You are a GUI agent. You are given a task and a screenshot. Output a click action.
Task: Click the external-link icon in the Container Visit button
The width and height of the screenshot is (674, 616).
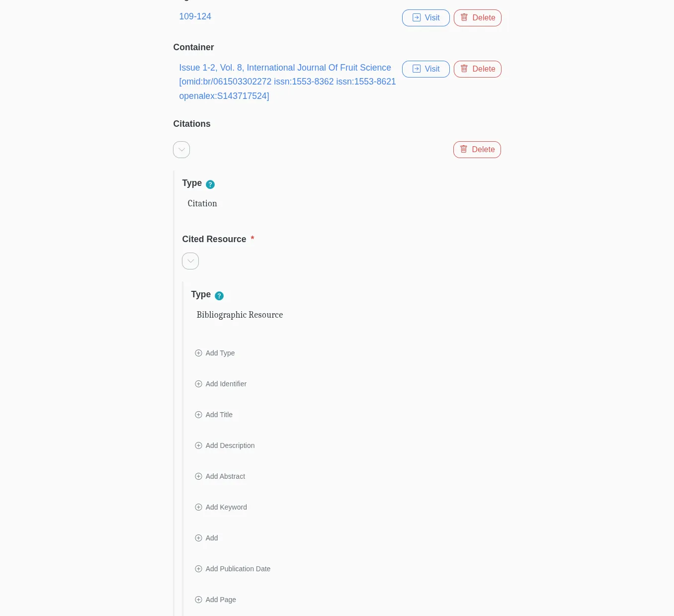[x=417, y=69]
